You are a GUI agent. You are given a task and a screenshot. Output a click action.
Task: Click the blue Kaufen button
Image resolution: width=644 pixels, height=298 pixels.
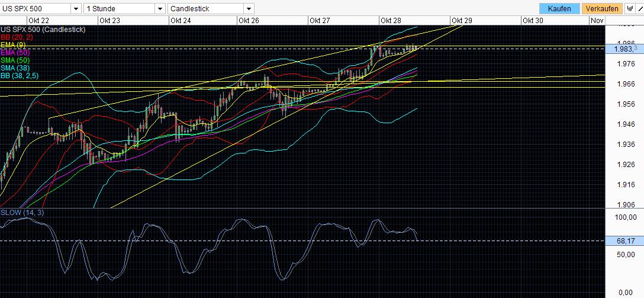559,9
